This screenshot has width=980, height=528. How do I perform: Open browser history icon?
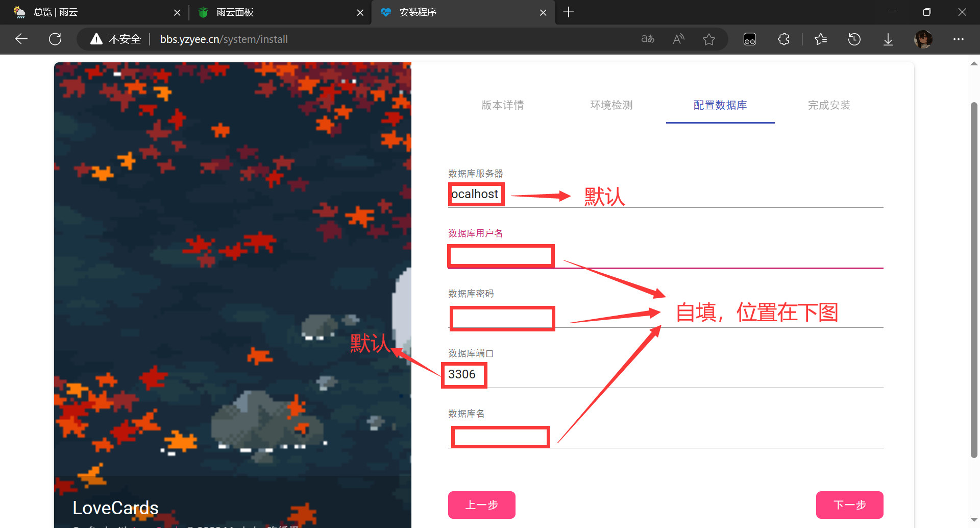click(854, 39)
